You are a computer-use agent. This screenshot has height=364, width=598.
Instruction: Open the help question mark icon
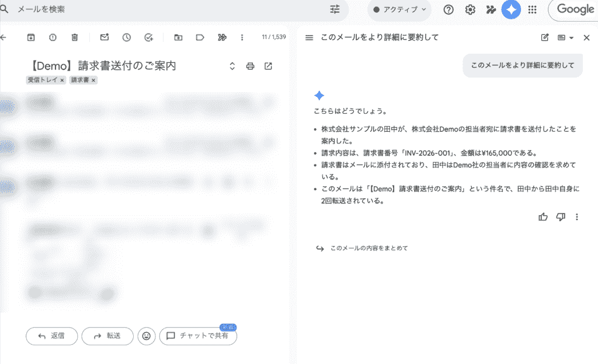(x=448, y=9)
